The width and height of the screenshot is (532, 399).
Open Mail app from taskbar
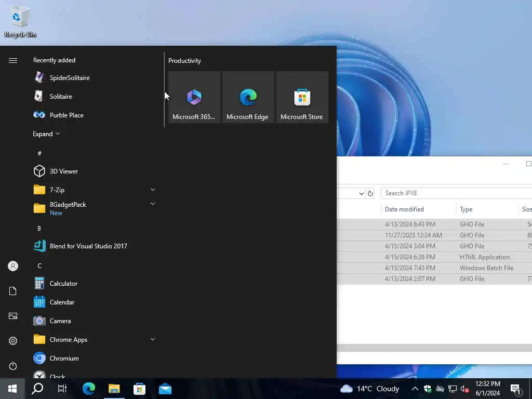[165, 389]
